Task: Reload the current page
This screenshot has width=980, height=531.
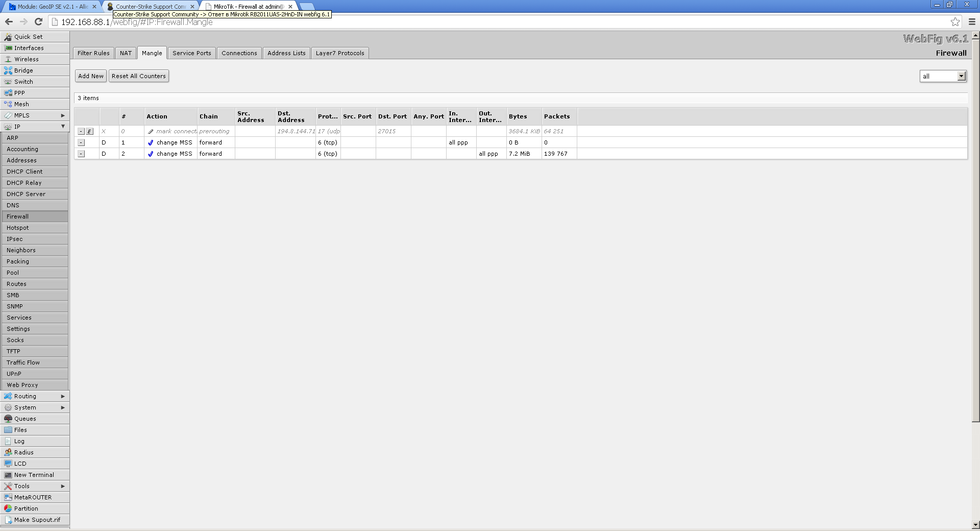Action: coord(38,21)
